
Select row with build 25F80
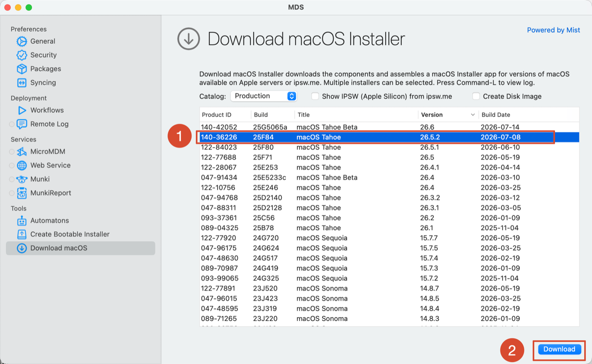390,147
